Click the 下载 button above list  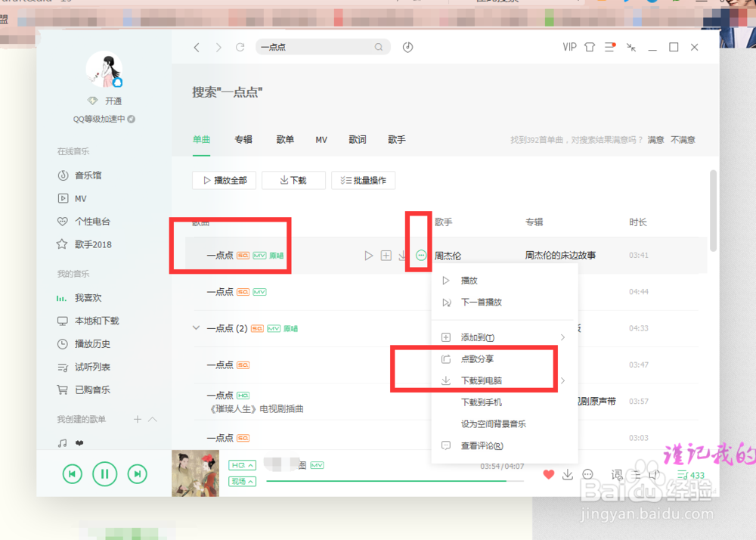click(293, 180)
